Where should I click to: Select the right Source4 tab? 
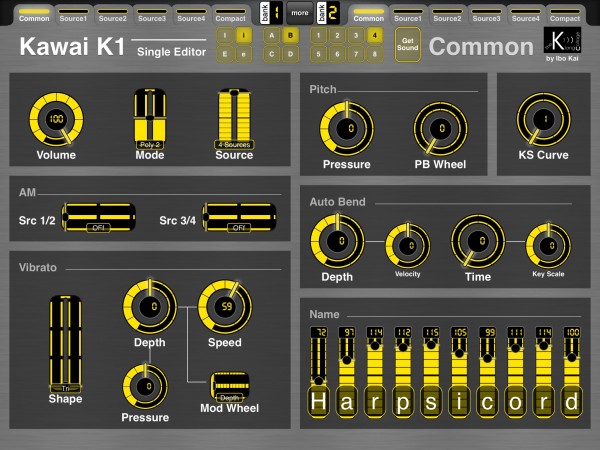(x=525, y=15)
